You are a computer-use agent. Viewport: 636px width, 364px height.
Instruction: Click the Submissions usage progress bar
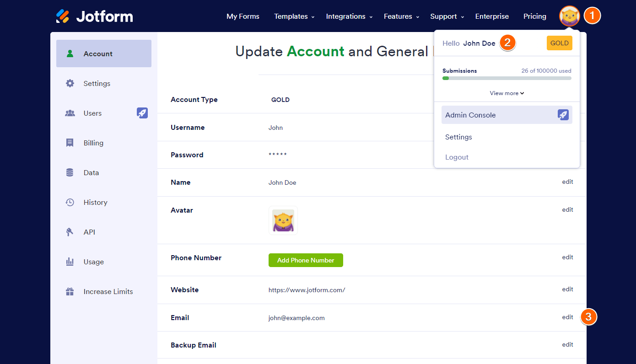coord(507,78)
